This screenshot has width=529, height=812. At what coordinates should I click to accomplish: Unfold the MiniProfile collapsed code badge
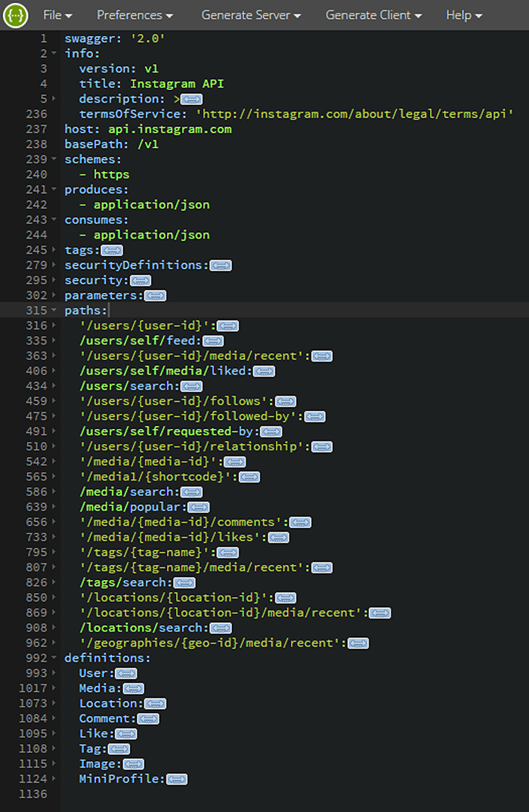176,779
